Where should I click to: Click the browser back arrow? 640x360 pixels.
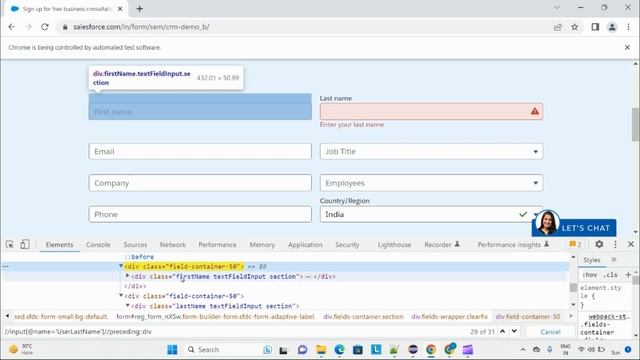pos(11,27)
